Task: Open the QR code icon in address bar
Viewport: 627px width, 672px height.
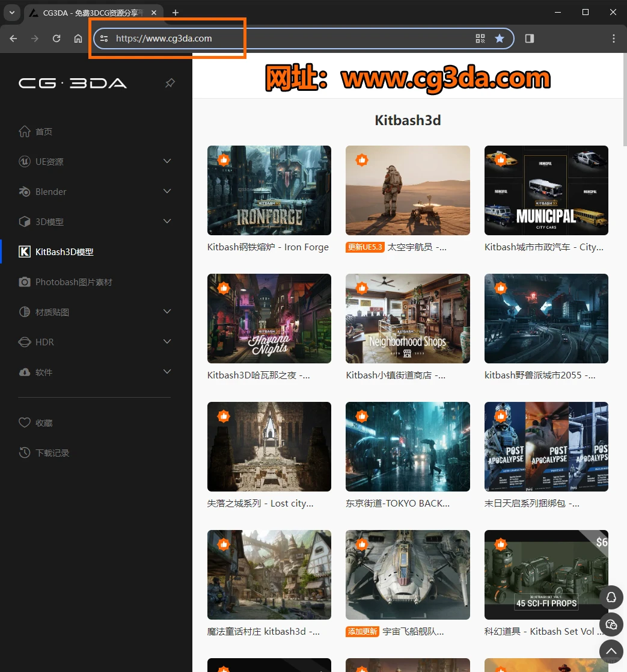Action: [x=480, y=39]
